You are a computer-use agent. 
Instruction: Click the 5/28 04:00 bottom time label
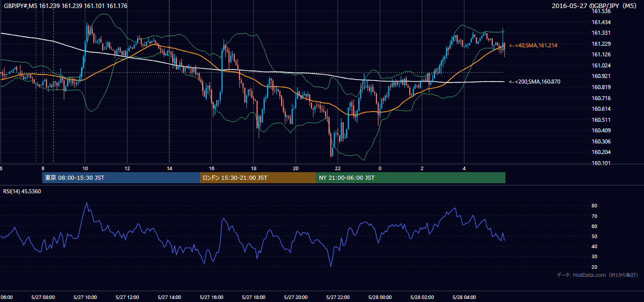[x=464, y=297]
